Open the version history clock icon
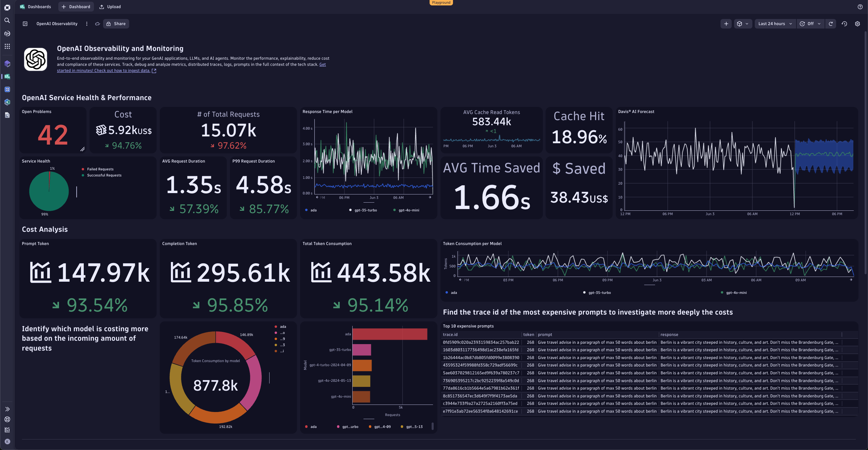868x450 pixels. (844, 24)
